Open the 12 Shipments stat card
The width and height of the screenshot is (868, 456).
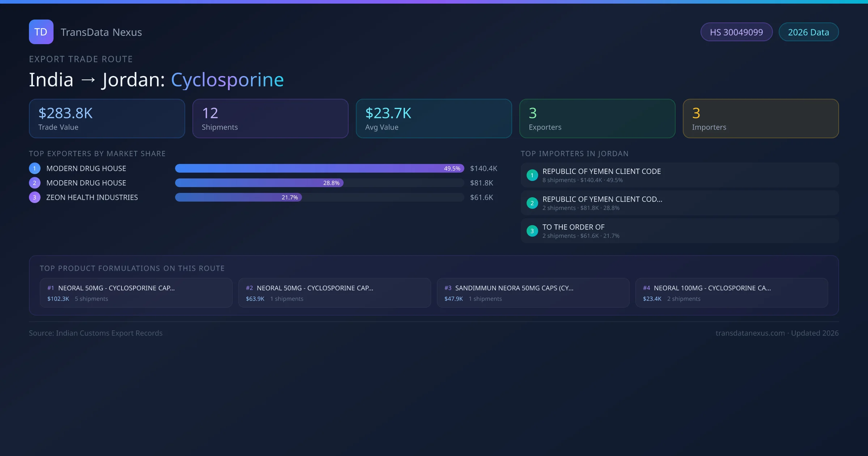pos(270,119)
